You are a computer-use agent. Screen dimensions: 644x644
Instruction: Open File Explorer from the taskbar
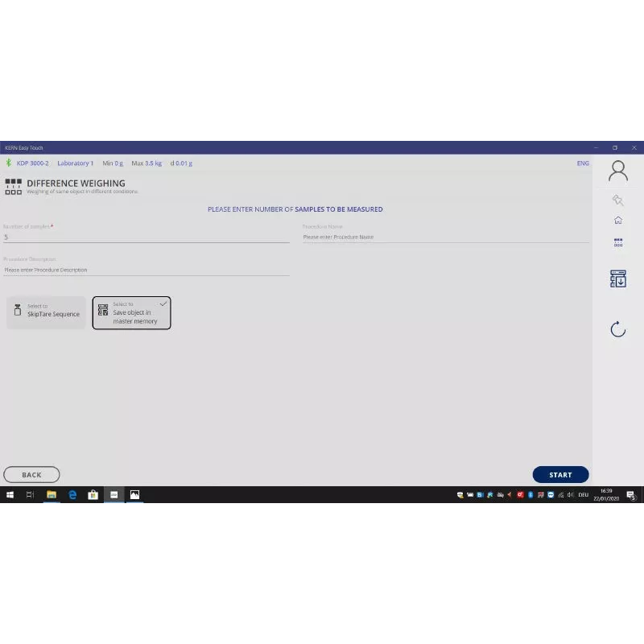pyautogui.click(x=52, y=495)
